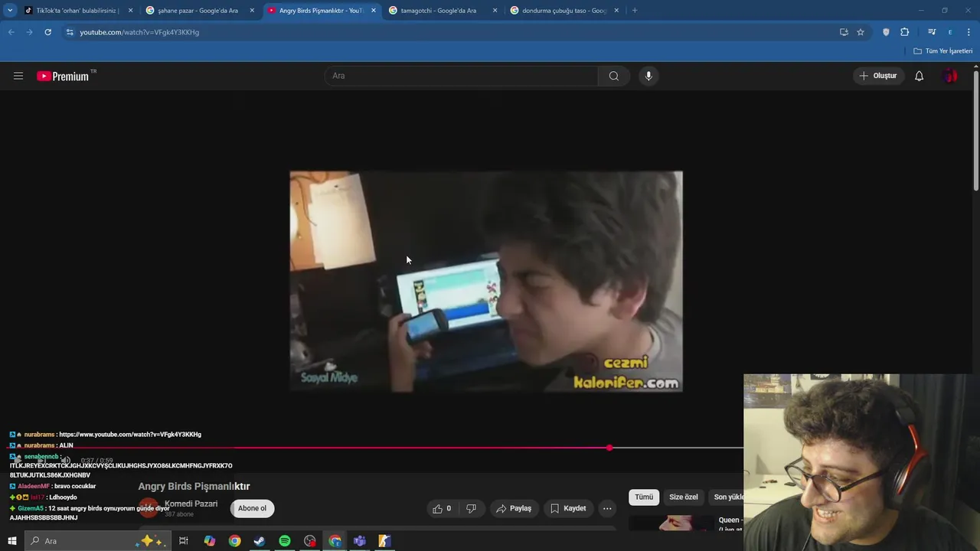Like the video with thumbs up
Image resolution: width=980 pixels, height=551 pixels.
(x=442, y=508)
